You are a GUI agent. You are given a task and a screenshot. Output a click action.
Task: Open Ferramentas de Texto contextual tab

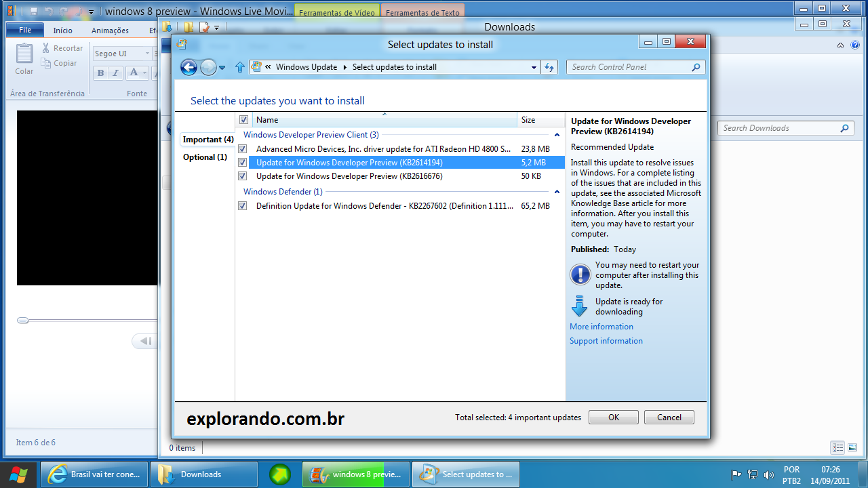click(x=422, y=12)
